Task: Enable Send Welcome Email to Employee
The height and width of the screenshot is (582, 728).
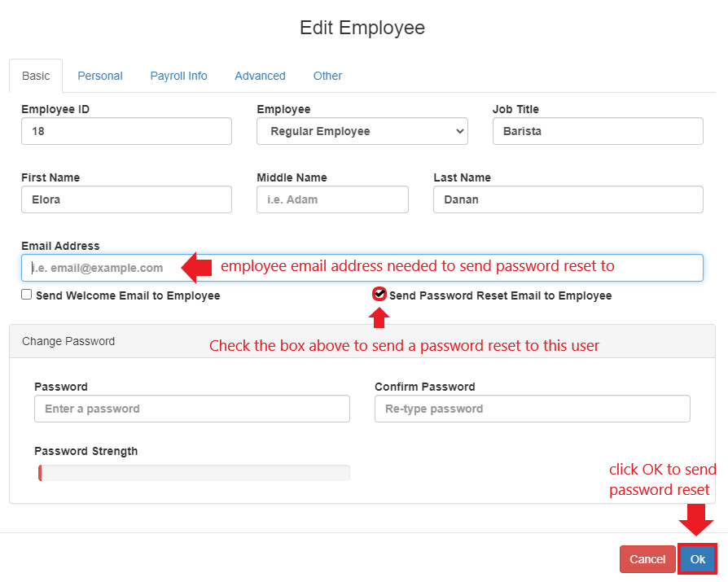Action: click(x=25, y=295)
